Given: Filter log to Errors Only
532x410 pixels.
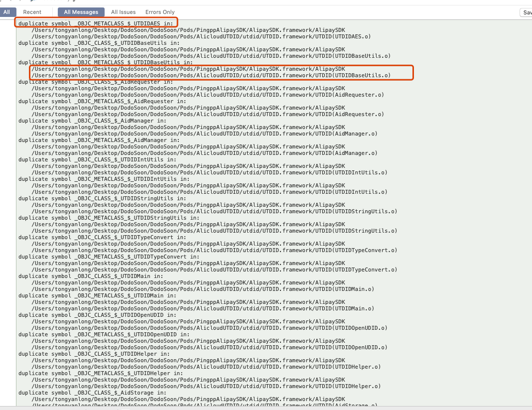Looking at the screenshot, I should tap(160, 12).
